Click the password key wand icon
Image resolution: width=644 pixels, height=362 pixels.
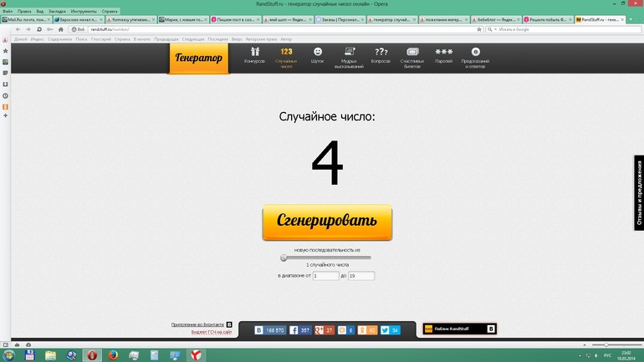pyautogui.click(x=49, y=29)
